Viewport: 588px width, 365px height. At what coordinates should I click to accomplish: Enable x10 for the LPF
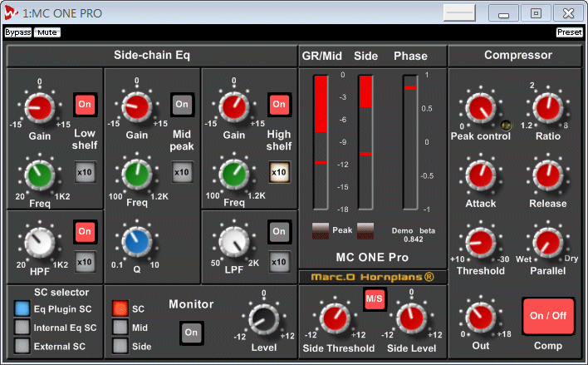(279, 262)
